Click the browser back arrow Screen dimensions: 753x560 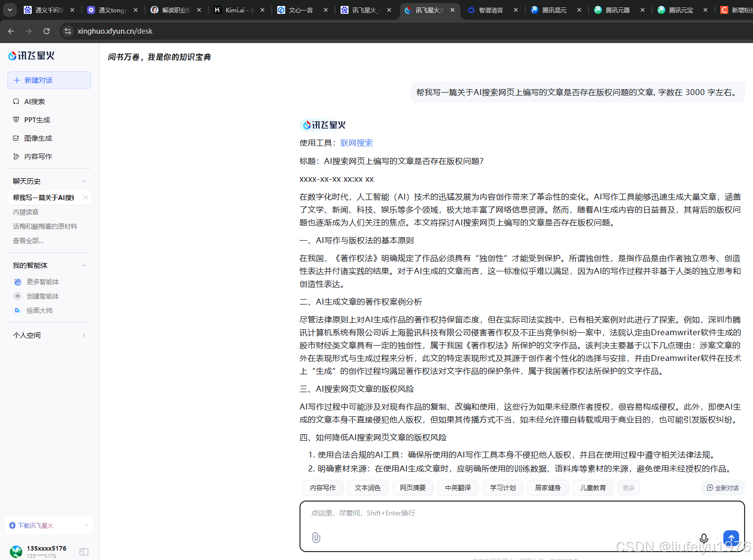click(x=11, y=31)
